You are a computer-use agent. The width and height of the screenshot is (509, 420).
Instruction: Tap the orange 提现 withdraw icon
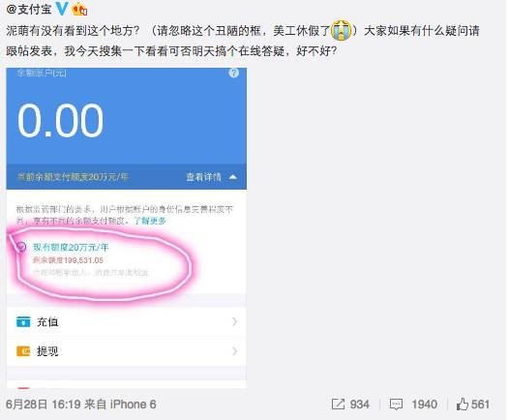coord(23,351)
